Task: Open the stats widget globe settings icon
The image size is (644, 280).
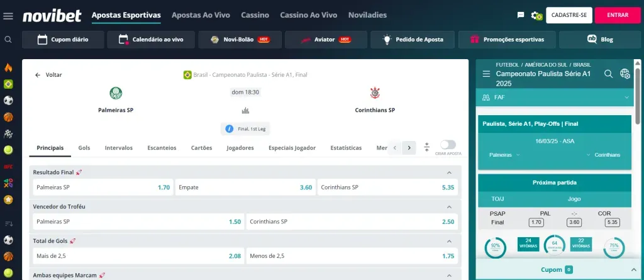Action: (625, 74)
